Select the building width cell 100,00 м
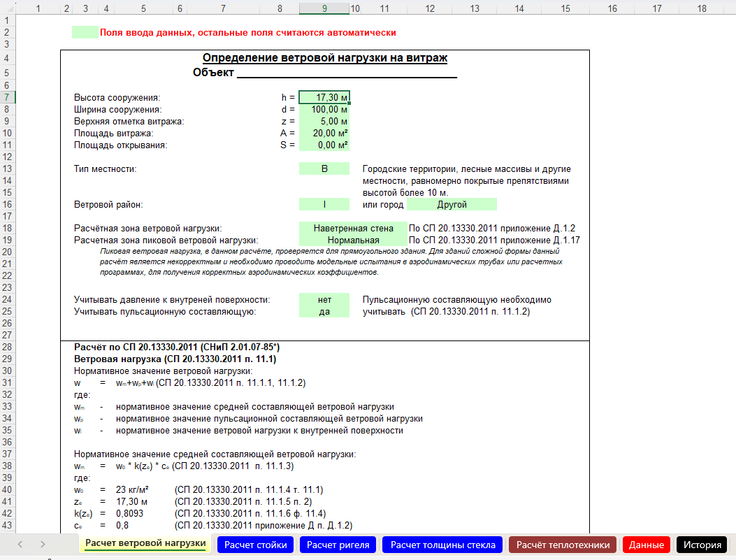 click(x=324, y=109)
